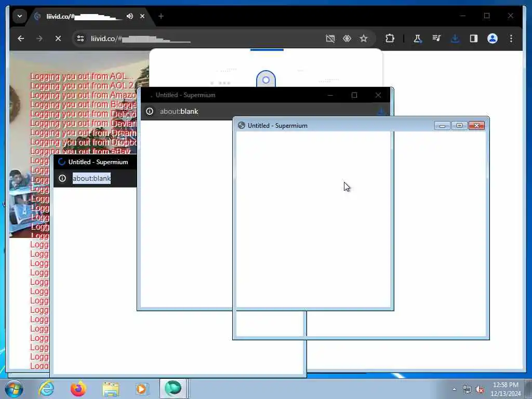Open the labs flask icon
The width and height of the screenshot is (532, 399).
417,38
